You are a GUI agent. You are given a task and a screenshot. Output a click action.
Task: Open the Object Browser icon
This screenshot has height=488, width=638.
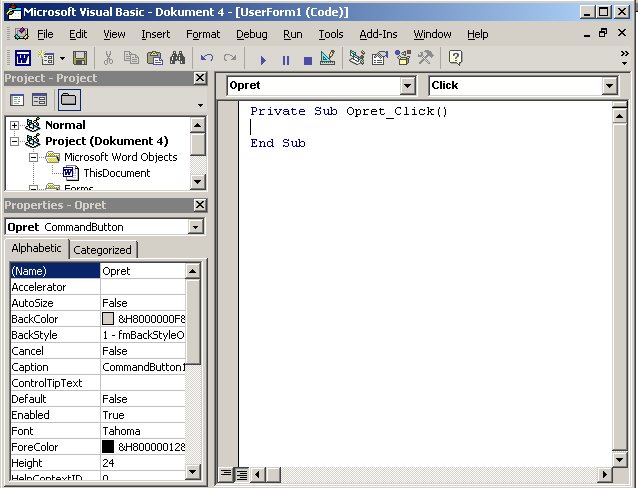[402, 59]
